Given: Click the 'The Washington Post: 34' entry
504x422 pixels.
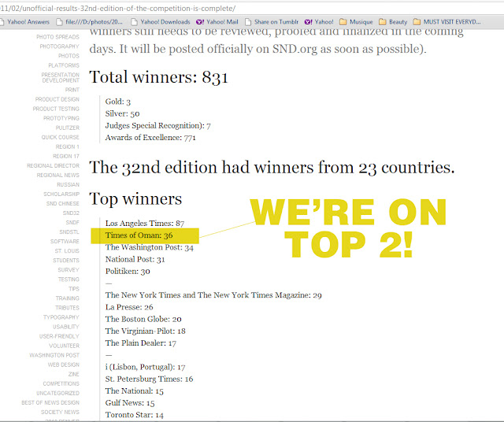Looking at the screenshot, I should (x=150, y=247).
